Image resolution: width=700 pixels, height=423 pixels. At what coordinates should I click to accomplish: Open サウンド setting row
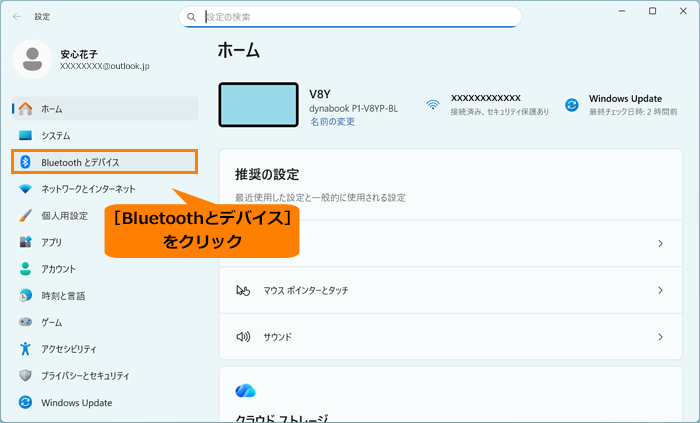(x=450, y=337)
